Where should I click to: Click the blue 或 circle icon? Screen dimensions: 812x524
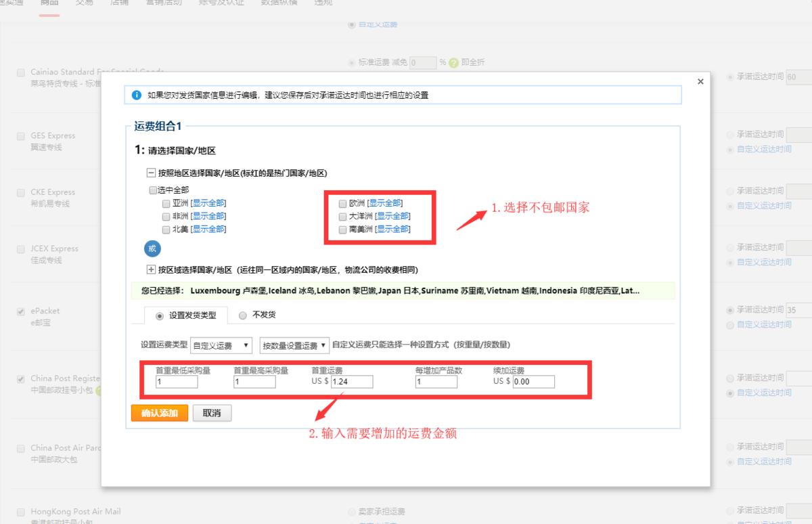pyautogui.click(x=153, y=248)
